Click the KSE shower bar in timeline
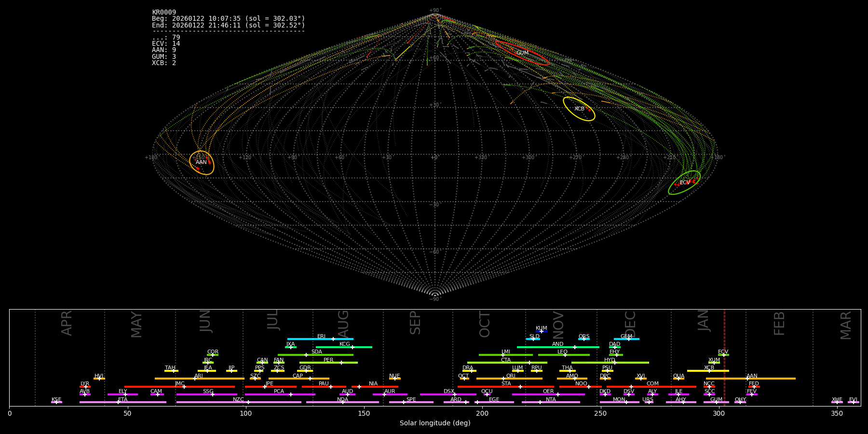868x434 pixels. 56,402
